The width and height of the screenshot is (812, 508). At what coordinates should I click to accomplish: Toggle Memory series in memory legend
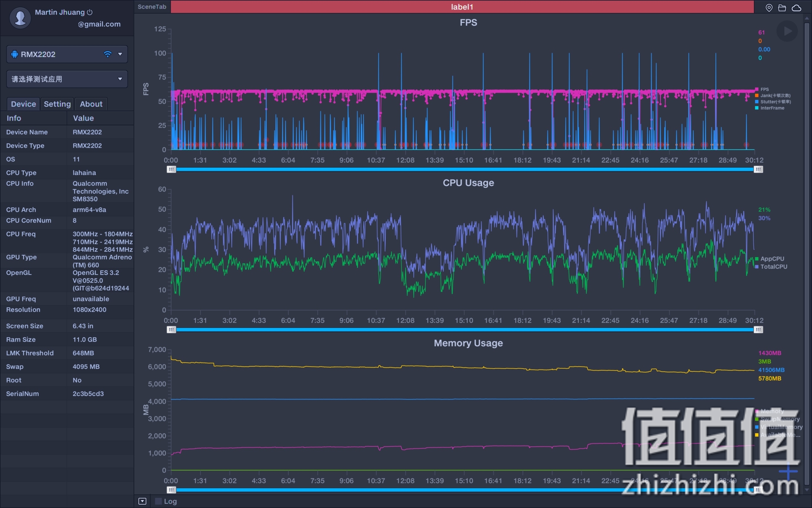[769, 411]
